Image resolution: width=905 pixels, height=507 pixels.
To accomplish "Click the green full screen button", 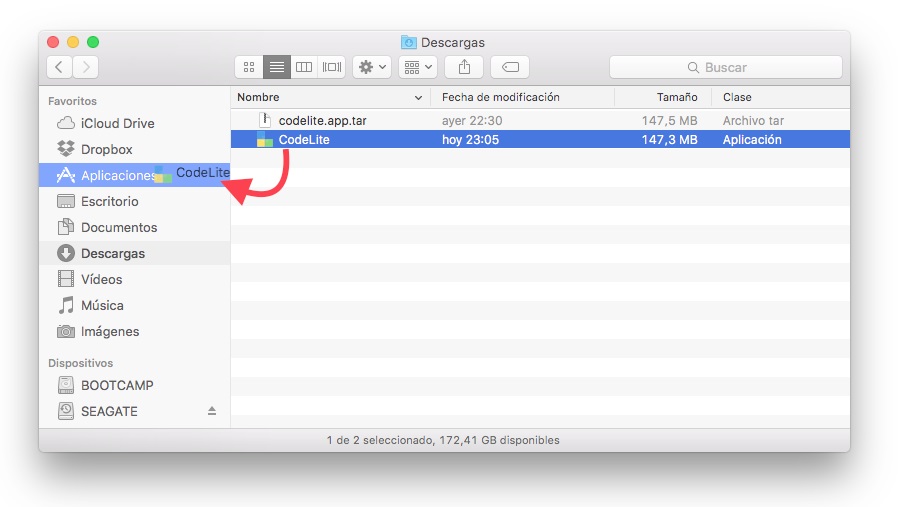I will (x=93, y=42).
